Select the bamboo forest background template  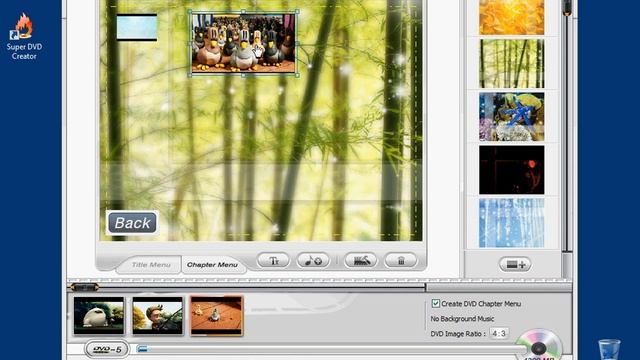pyautogui.click(x=511, y=64)
